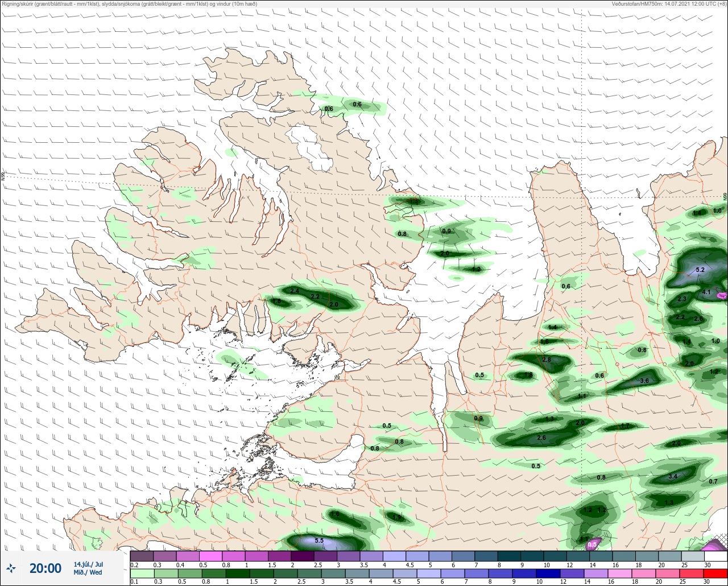Click the 2.3 precipitation value on the map
The image size is (728, 586).
682,299
